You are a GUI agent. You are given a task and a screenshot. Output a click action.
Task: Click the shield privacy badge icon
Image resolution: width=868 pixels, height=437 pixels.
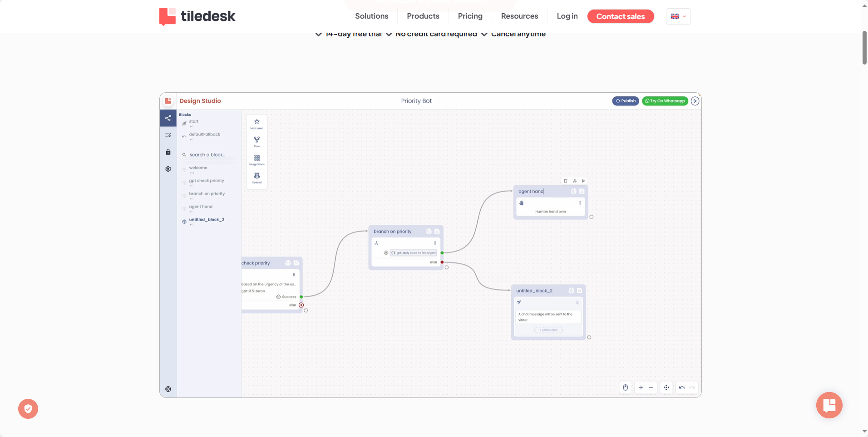(28, 409)
